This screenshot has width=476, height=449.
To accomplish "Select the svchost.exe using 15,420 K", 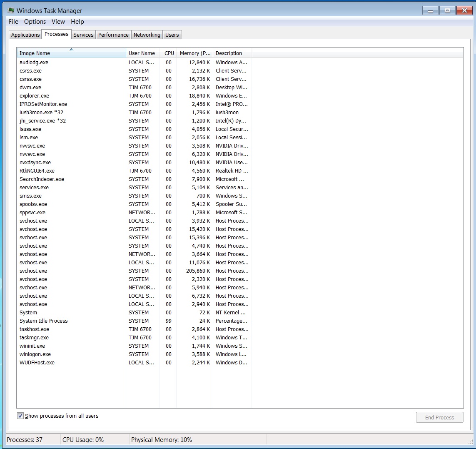I will 134,229.
